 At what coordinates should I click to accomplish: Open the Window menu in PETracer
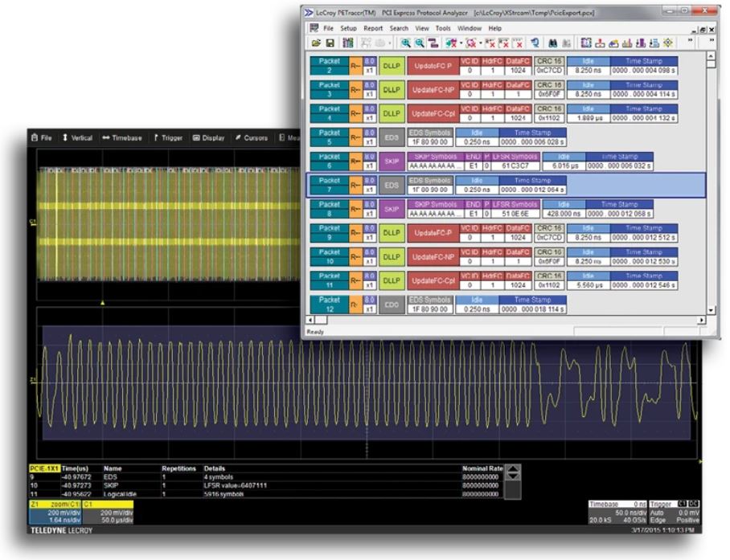[x=470, y=28]
